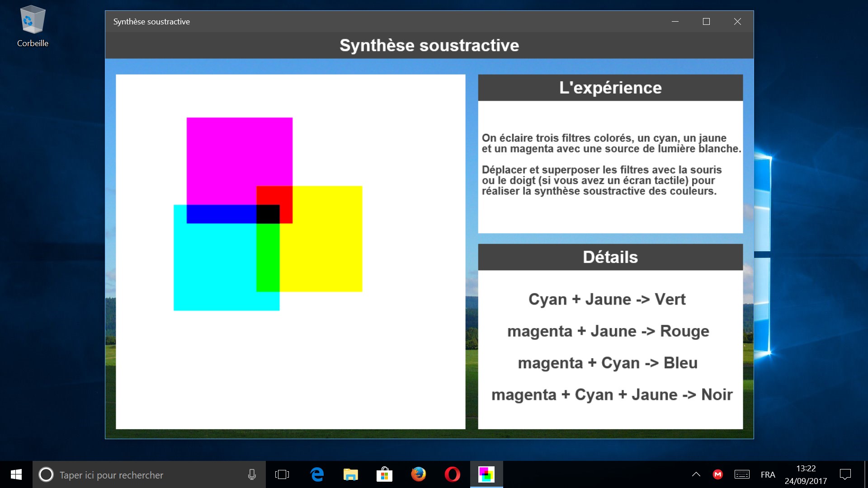Click the Synthèse soustractive taskbar app icon

pyautogui.click(x=486, y=474)
